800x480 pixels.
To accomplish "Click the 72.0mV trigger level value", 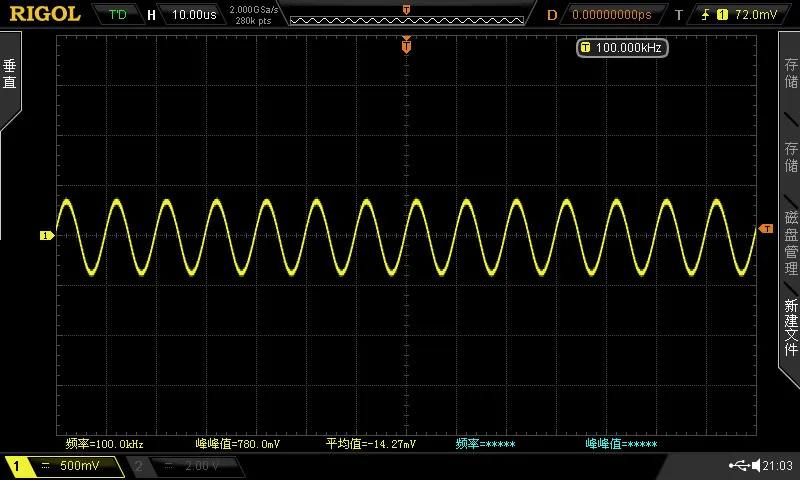I will (756, 14).
